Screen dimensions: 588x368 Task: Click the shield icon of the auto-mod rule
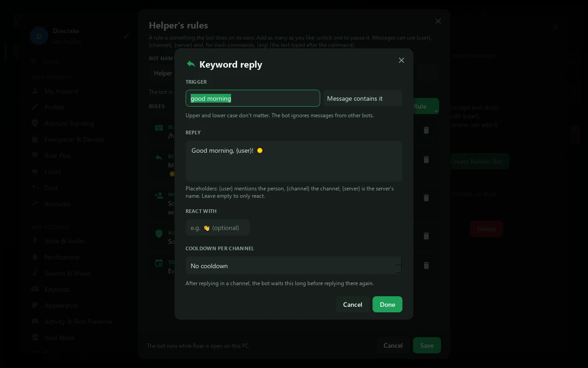coord(159,233)
